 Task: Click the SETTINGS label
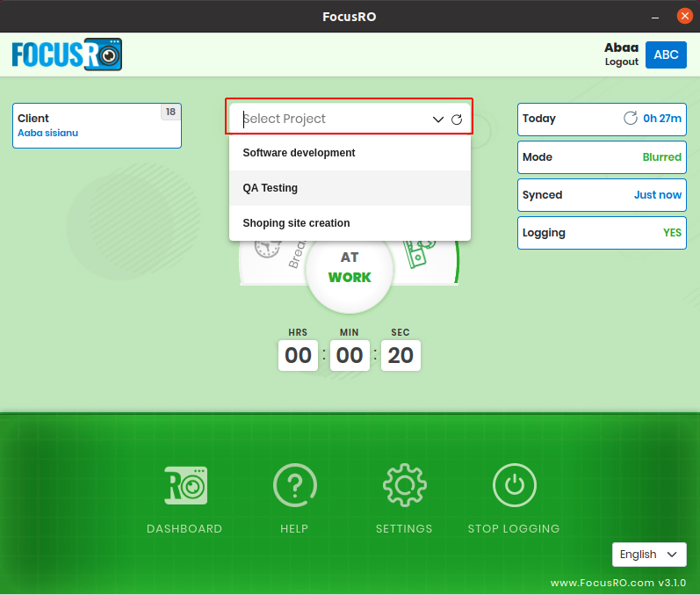pos(404,528)
